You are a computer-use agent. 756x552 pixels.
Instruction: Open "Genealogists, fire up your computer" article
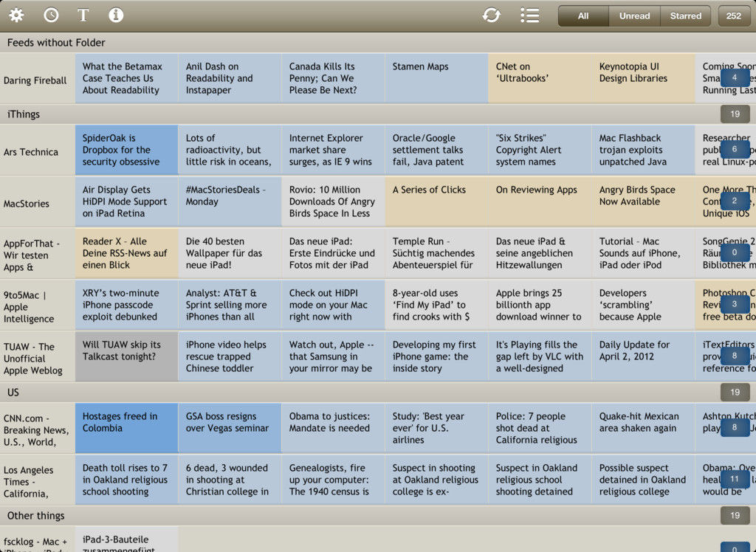coord(333,480)
